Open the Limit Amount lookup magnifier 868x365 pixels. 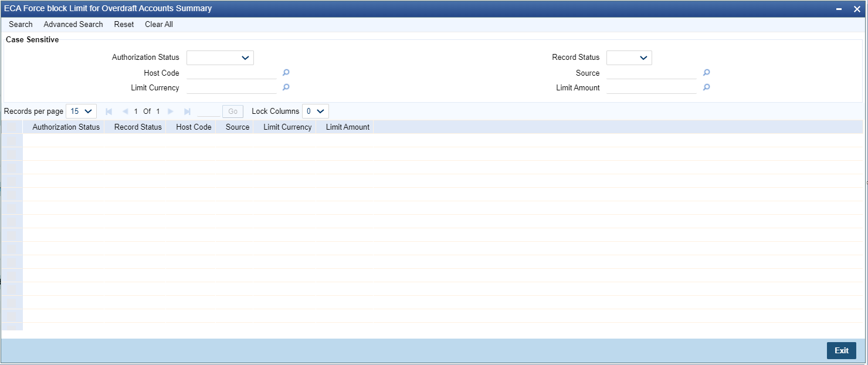click(x=707, y=87)
